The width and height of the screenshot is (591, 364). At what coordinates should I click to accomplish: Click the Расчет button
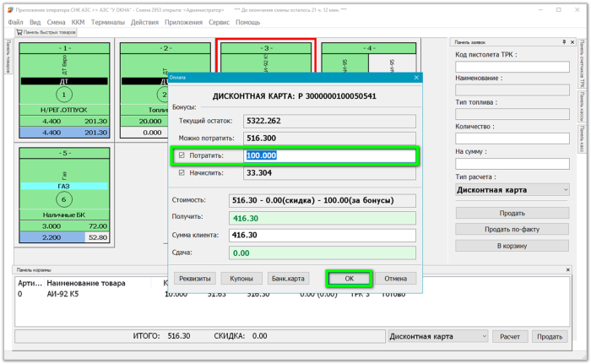510,336
